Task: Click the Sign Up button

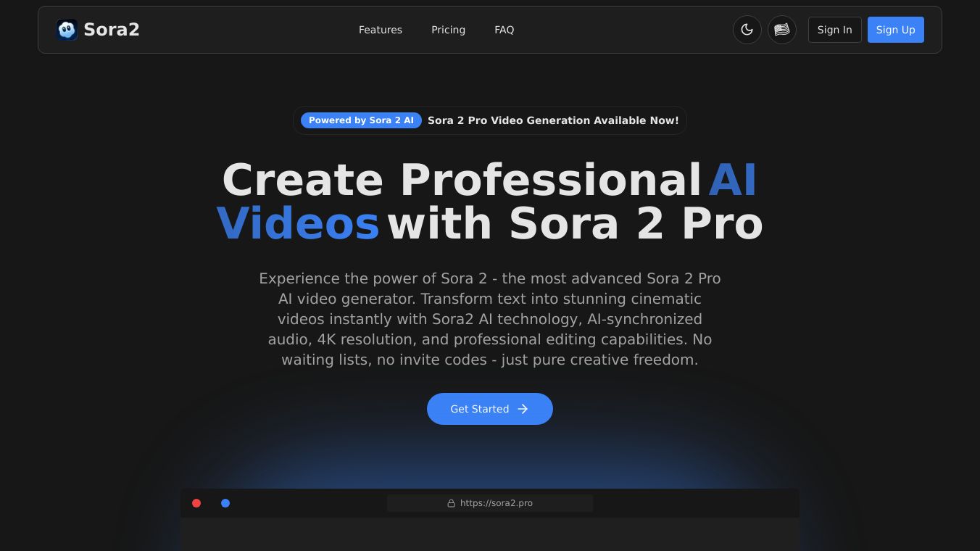Action: (x=896, y=30)
